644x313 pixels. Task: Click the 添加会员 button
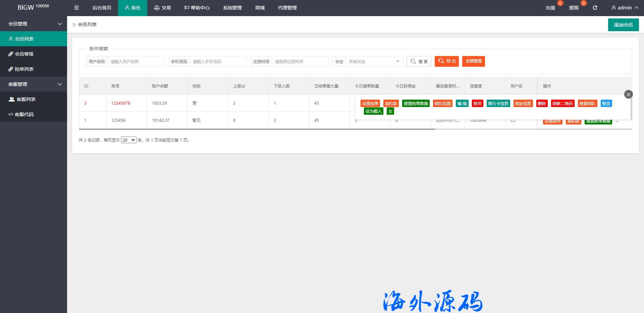click(x=623, y=25)
